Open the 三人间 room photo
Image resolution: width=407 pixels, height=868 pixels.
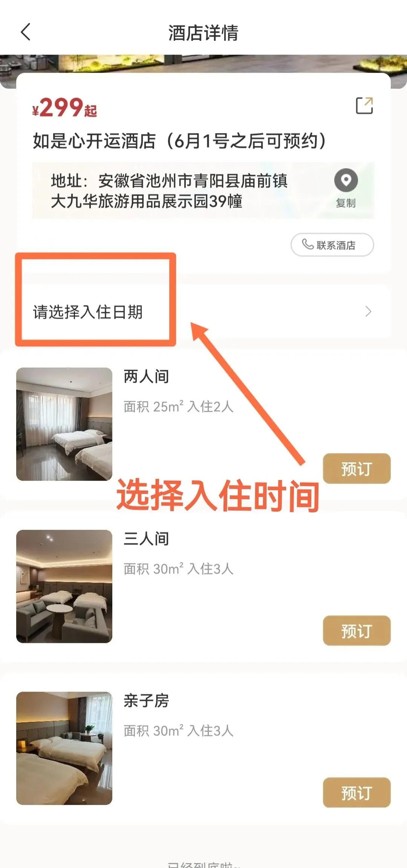click(x=64, y=586)
